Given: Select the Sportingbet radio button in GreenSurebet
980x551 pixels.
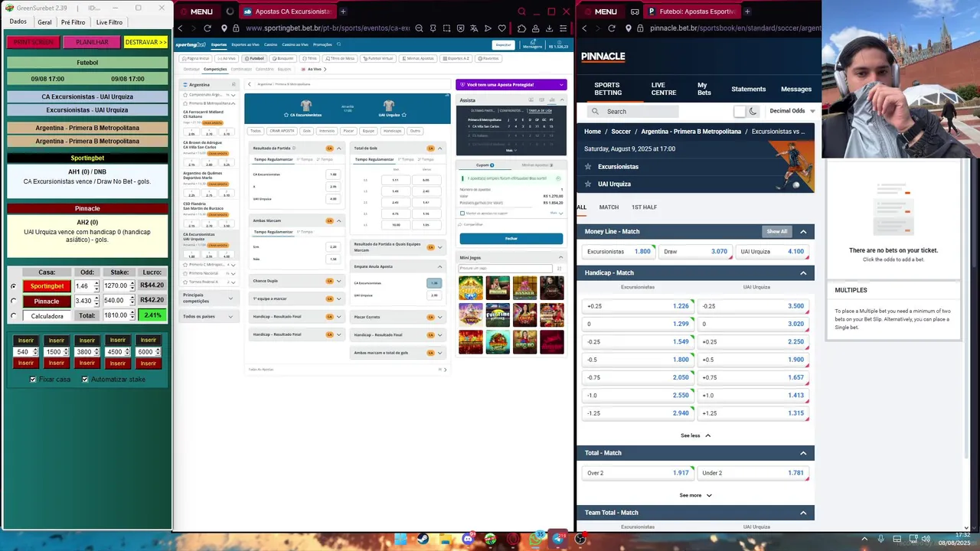Looking at the screenshot, I should (13, 286).
